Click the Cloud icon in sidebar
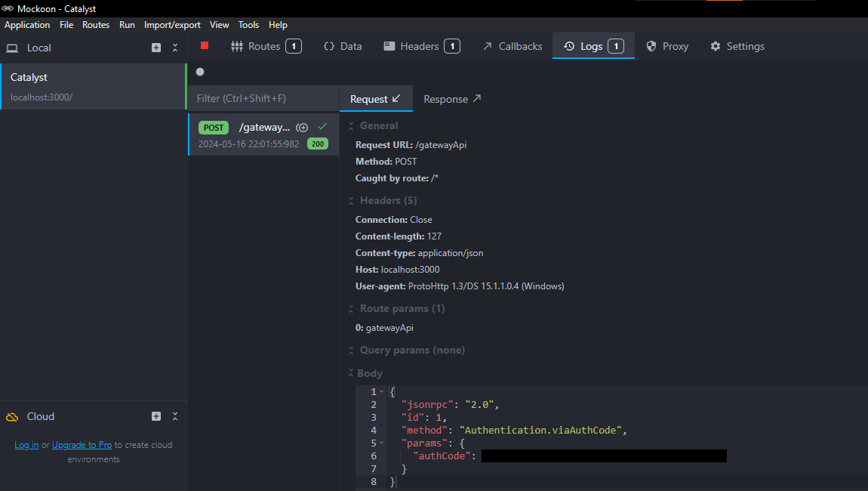868x491 pixels. tap(12, 417)
